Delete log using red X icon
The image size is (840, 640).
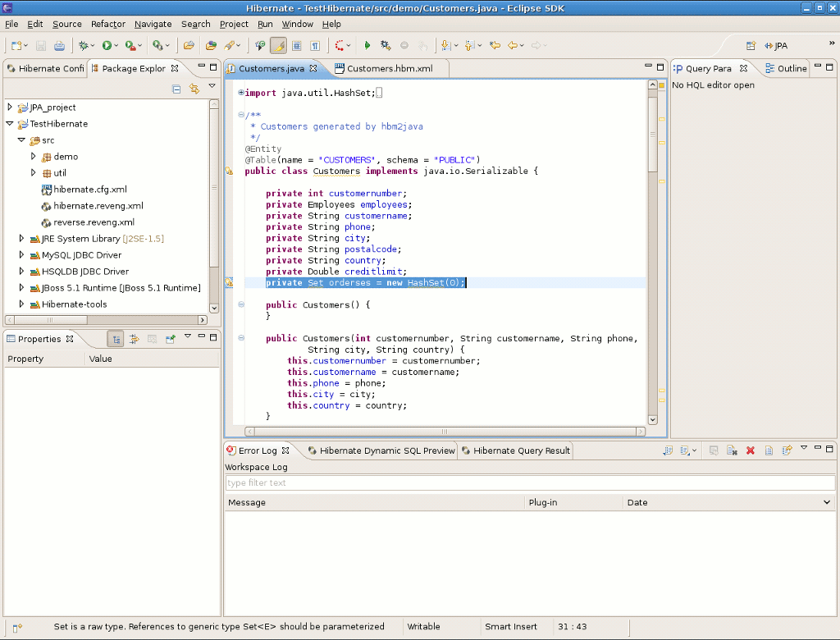(x=750, y=450)
